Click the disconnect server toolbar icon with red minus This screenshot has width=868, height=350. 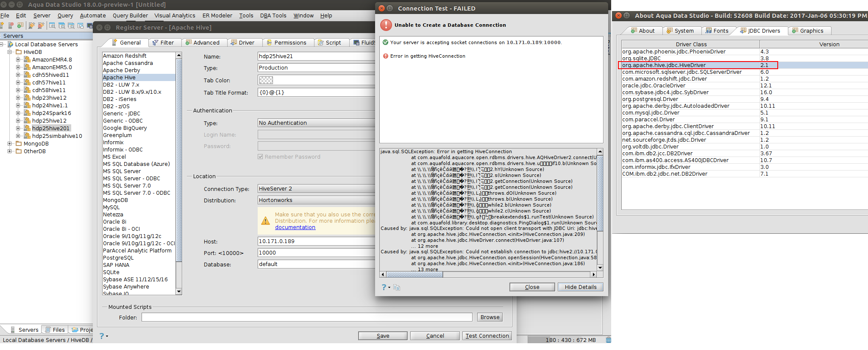[x=11, y=25]
